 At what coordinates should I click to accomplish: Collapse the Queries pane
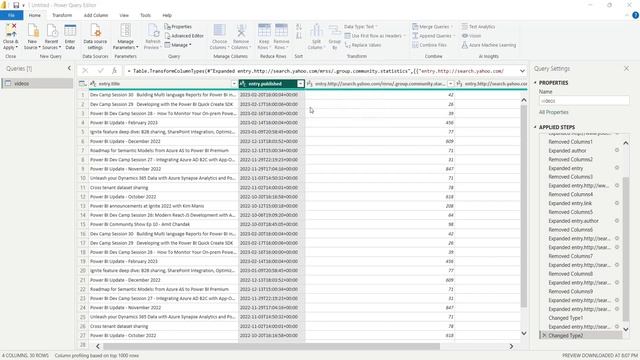69,69
